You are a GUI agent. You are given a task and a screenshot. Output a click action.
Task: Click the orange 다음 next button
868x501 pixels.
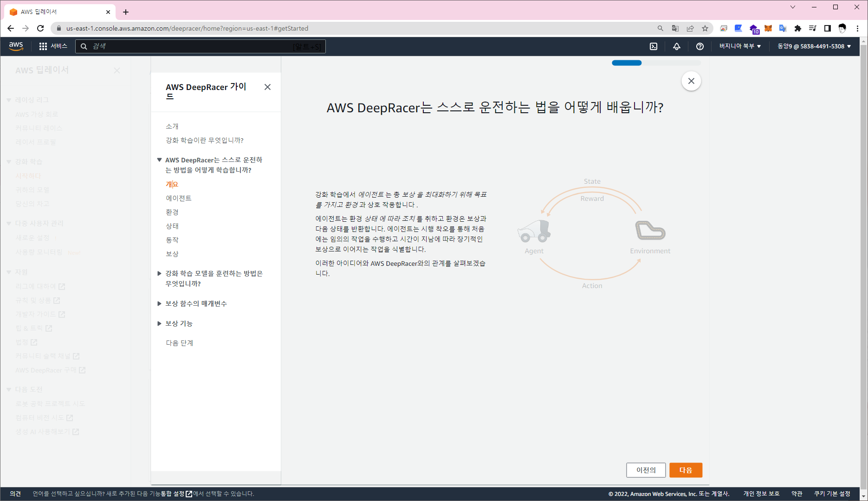click(x=686, y=470)
